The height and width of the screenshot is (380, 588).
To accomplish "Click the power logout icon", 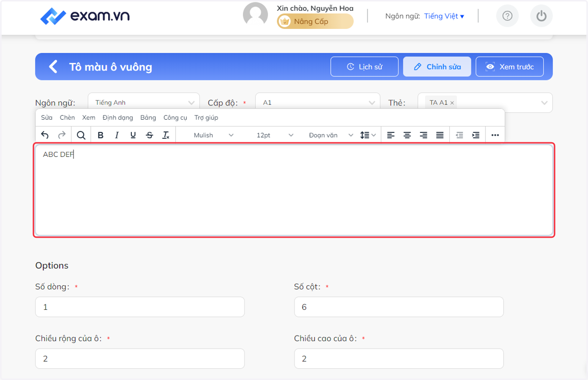I will tap(541, 16).
